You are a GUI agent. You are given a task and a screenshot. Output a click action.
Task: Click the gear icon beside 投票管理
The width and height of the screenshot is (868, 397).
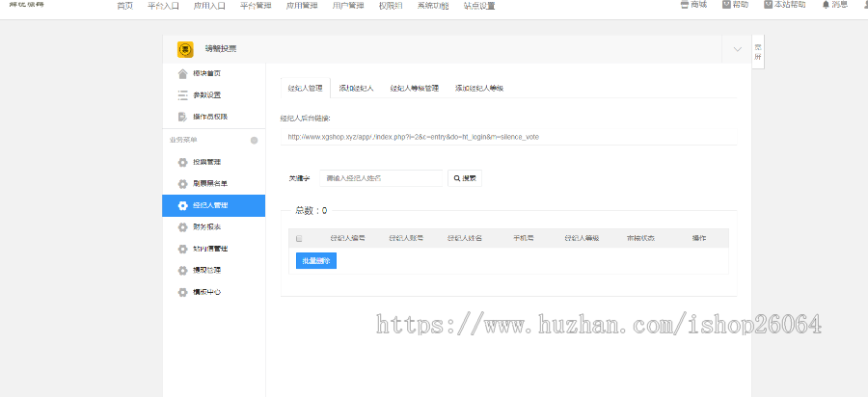[182, 162]
